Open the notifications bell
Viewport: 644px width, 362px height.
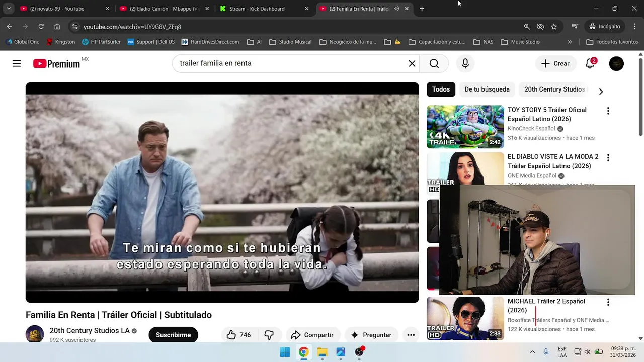tap(590, 63)
